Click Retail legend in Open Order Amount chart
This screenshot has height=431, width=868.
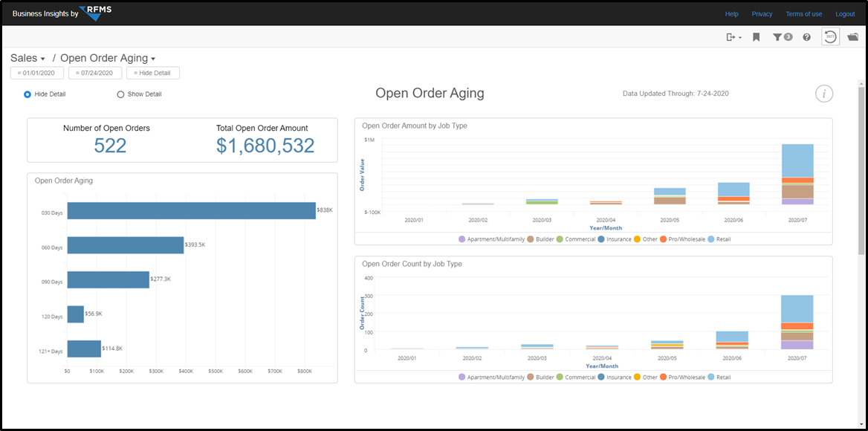[720, 239]
